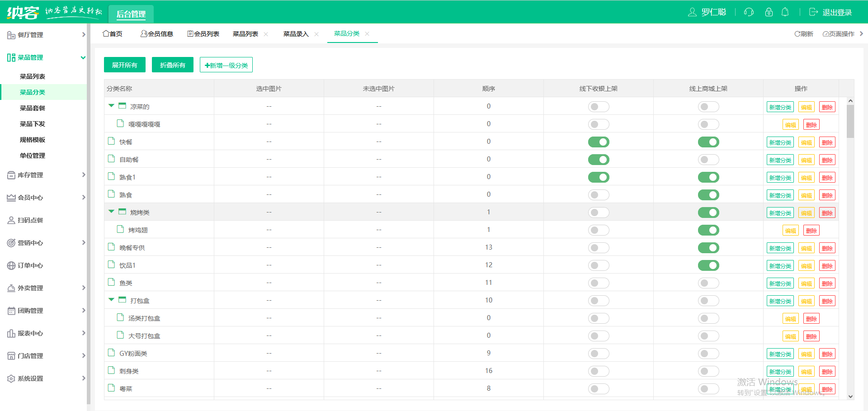Close the 菜品录入 tab

(316, 34)
